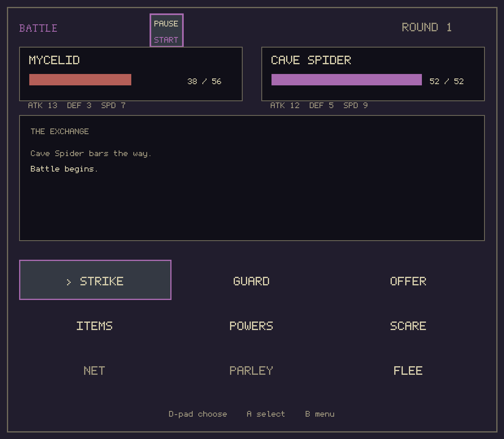The height and width of the screenshot is (439, 504).
Task: Click the ROUND 1 counter
Action: tap(427, 27)
